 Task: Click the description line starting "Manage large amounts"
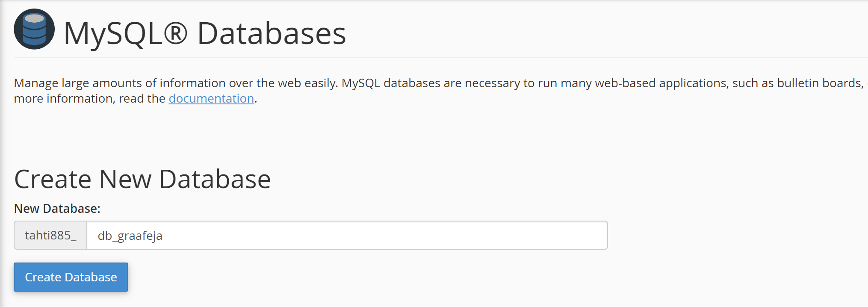pos(439,83)
